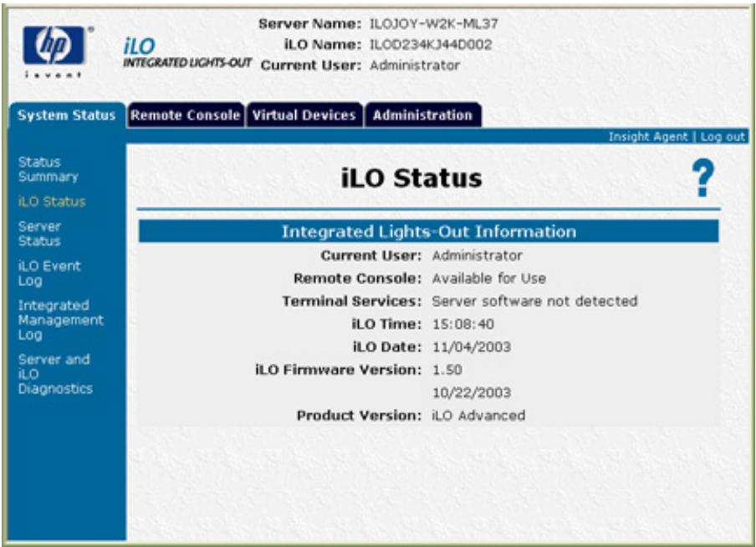The height and width of the screenshot is (547, 756).
Task: Click the iLO Firmware Version label
Action: click(338, 370)
